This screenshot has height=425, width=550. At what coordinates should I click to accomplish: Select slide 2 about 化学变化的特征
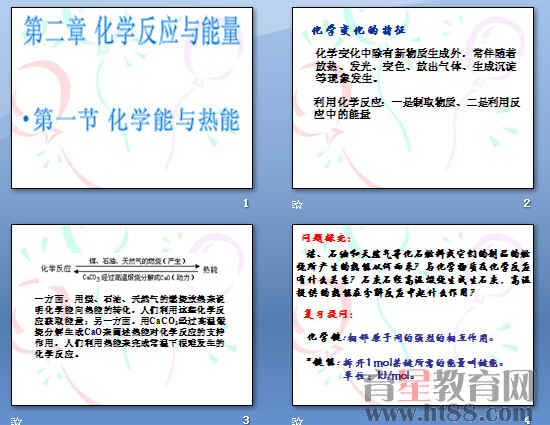tap(413, 98)
